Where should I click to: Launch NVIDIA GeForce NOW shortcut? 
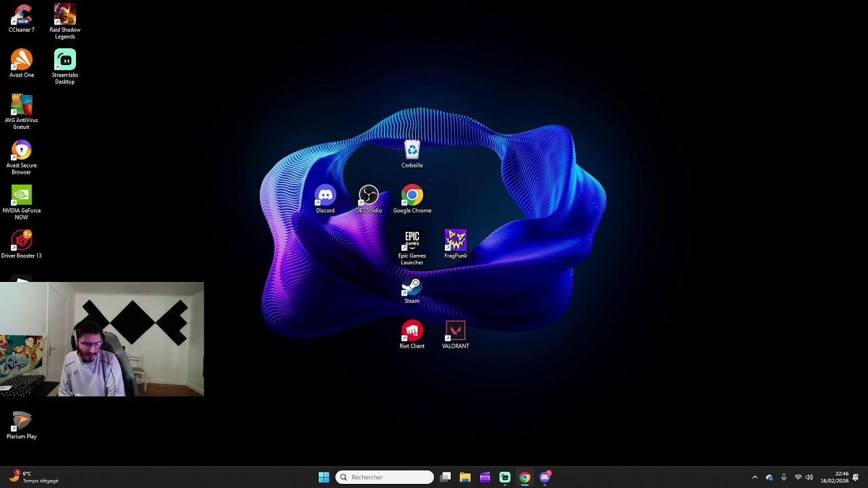click(22, 203)
